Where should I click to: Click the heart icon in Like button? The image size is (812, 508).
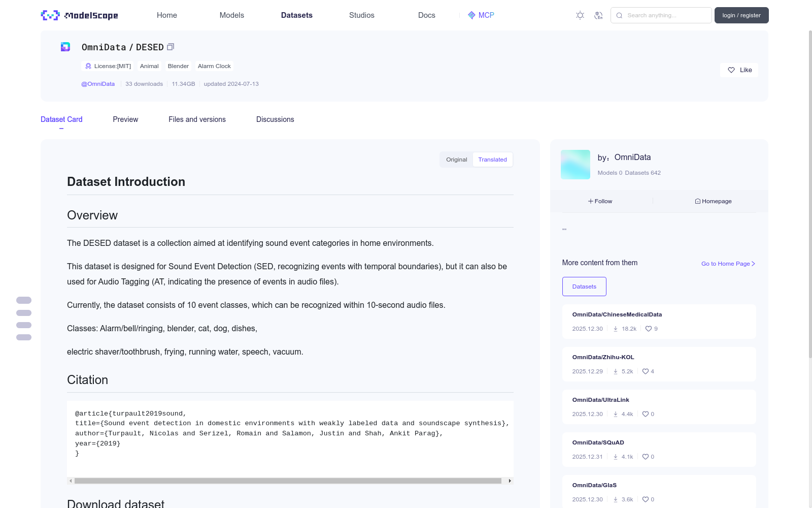pos(731,70)
